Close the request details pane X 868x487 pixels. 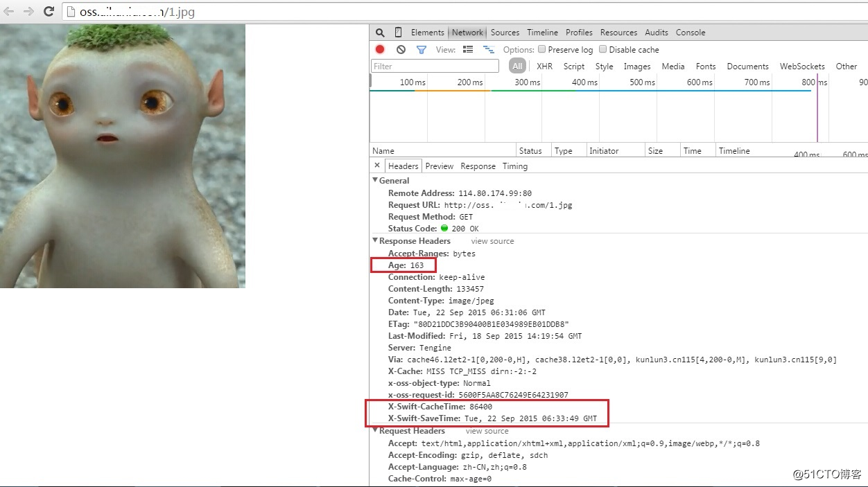tap(377, 166)
